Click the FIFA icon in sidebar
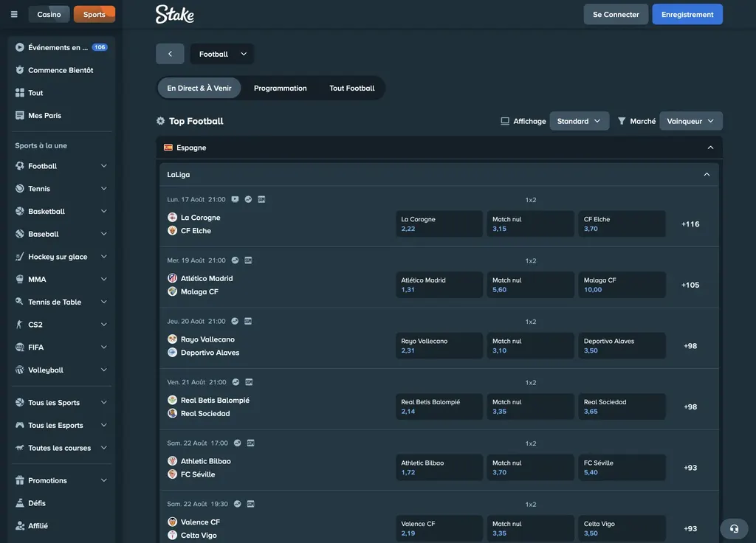The height and width of the screenshot is (543, 756). coord(20,347)
